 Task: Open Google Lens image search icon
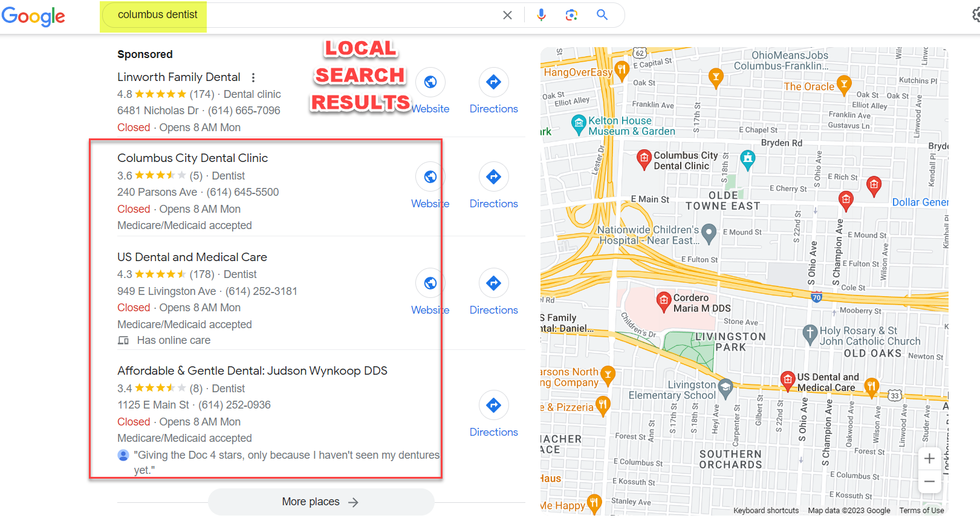point(571,15)
